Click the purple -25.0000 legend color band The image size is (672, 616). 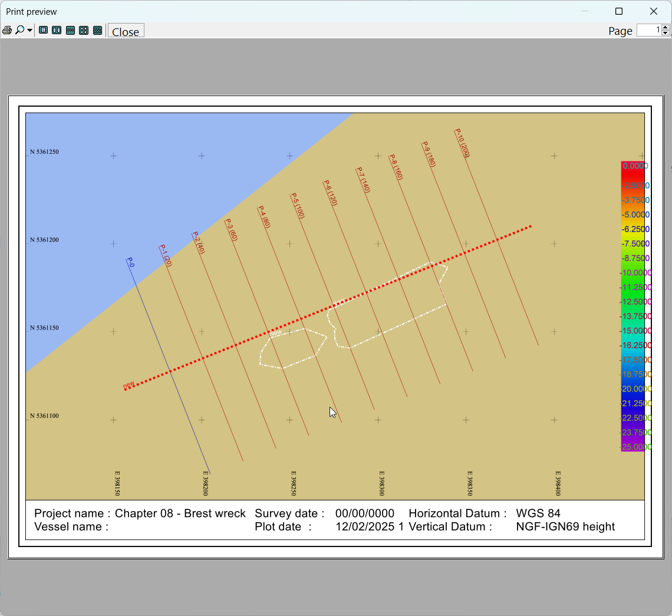(632, 447)
